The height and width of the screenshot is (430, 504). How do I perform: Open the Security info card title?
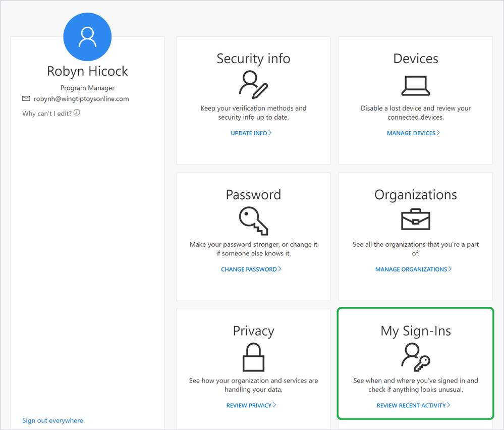253,59
